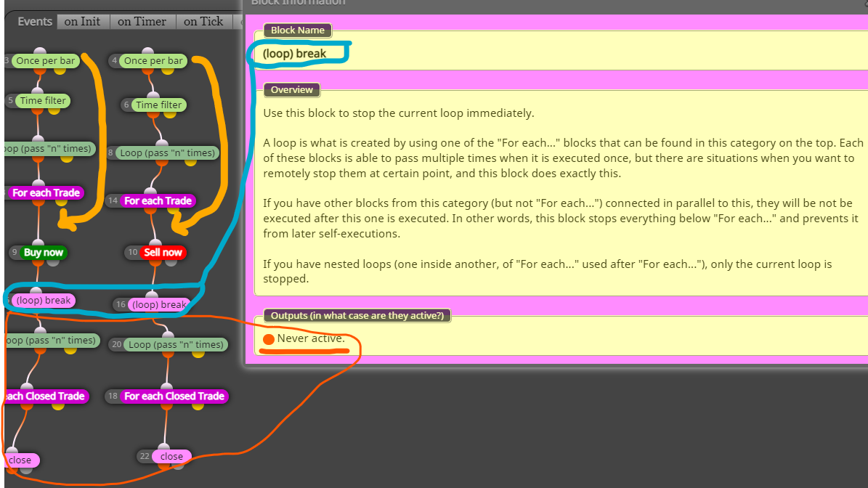Viewport: 868px width, 488px height.
Task: Click the sentence 'Use this block to stop the current loop immediately.'
Action: (x=399, y=113)
